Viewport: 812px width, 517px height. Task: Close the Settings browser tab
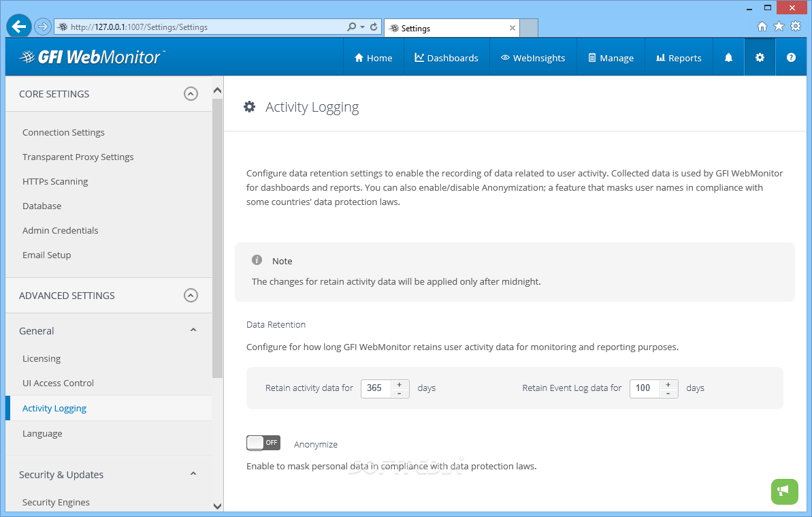[512, 28]
